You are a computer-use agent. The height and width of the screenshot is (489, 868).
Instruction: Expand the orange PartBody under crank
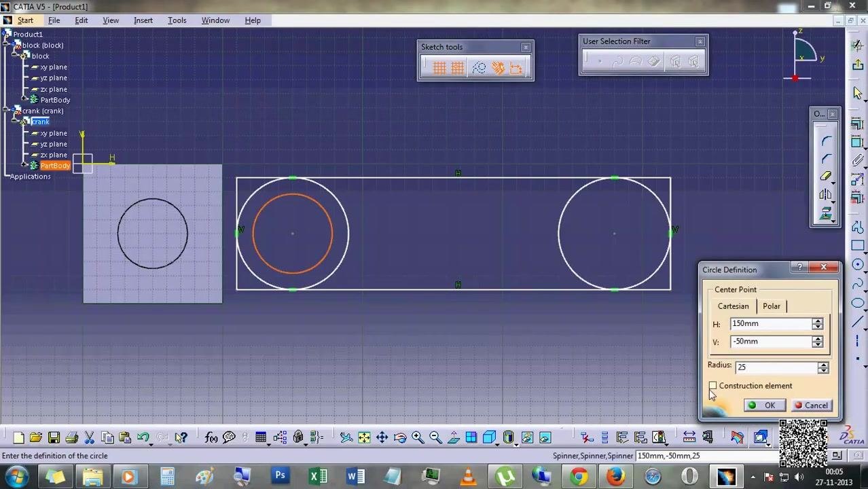(24, 166)
